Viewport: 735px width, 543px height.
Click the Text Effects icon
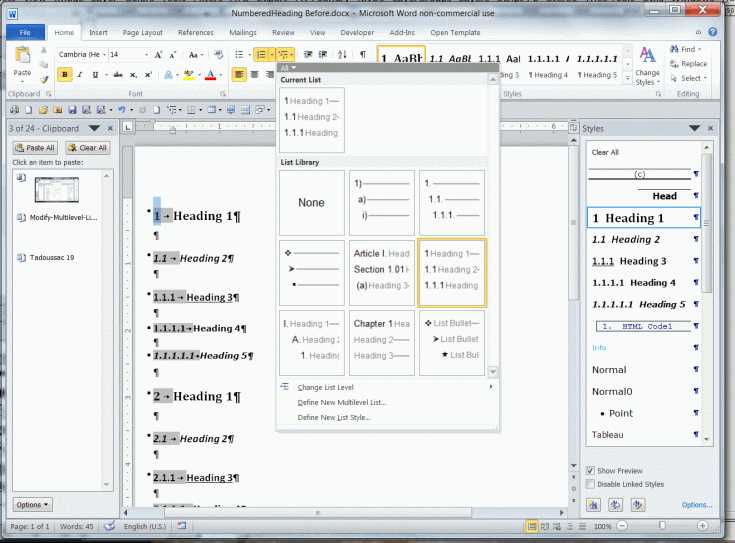tap(168, 75)
